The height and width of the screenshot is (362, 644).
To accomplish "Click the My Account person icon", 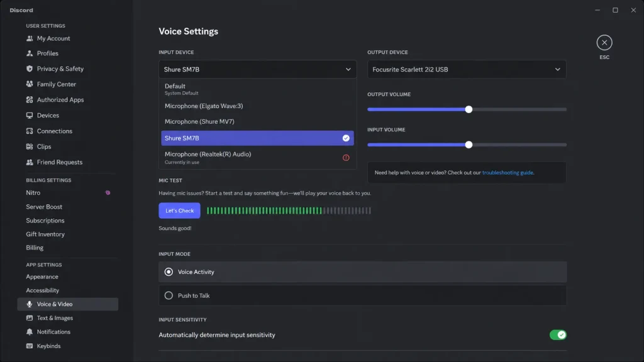I will (x=30, y=38).
